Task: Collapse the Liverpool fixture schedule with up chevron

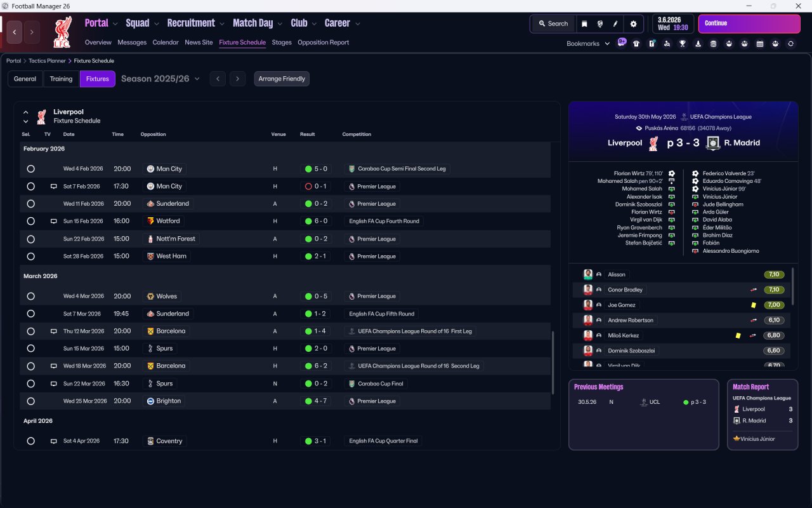Action: coord(26,112)
